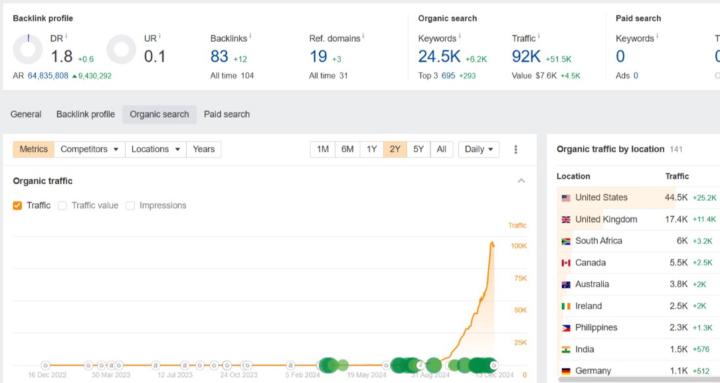Open the Paid search Keywords 0 link
The height and width of the screenshot is (383, 720).
(620, 56)
